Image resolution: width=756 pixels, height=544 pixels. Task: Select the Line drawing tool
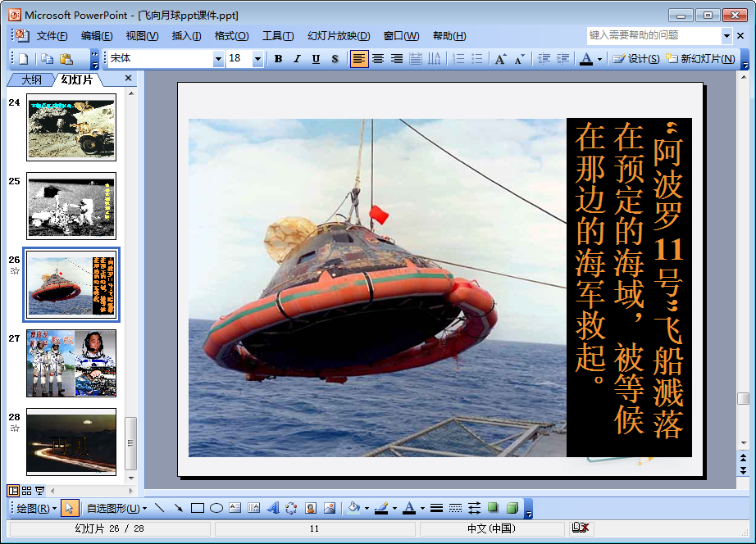point(160,508)
